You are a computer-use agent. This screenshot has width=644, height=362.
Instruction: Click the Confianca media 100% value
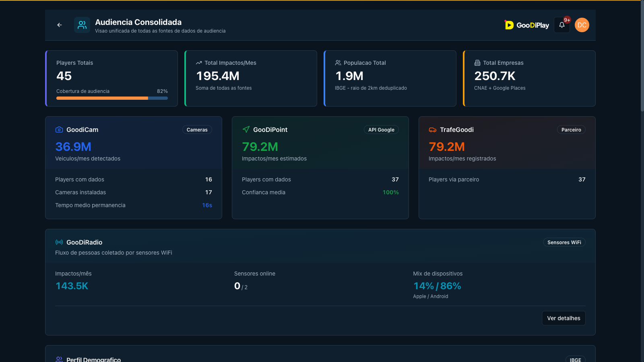tap(391, 192)
